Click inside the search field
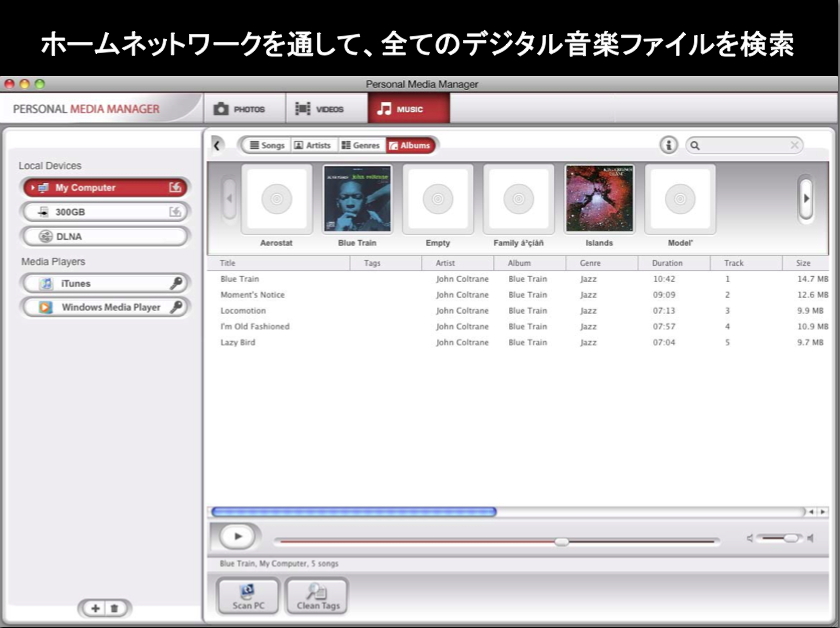Image resolution: width=840 pixels, height=628 pixels. coord(745,145)
